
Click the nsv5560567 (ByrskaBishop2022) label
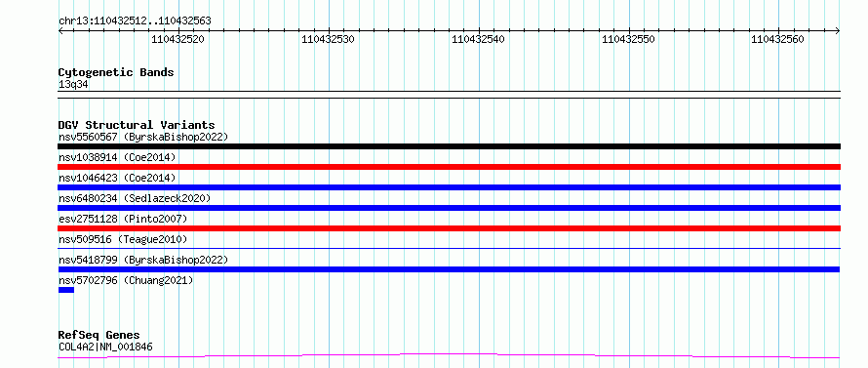(143, 137)
